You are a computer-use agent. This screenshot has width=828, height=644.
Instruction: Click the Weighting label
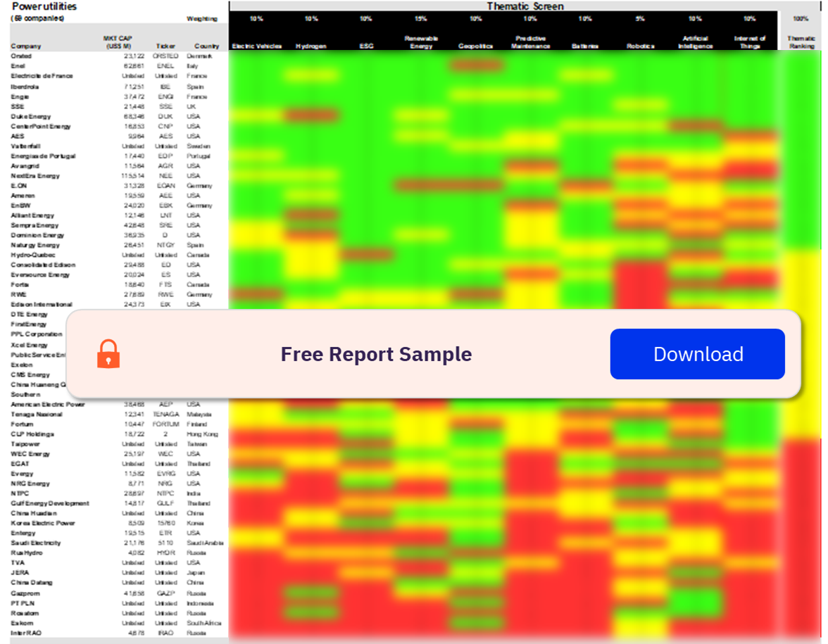[201, 18]
